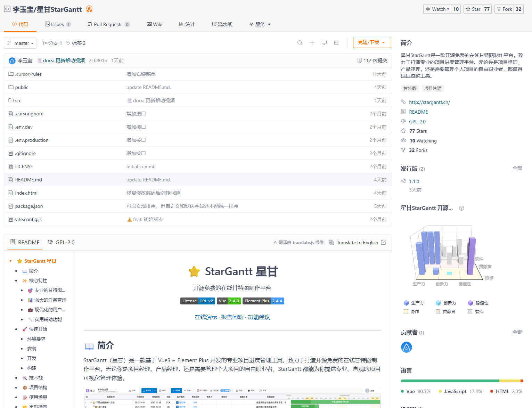This screenshot has height=408, width=532.
Task: Expand the 服务 menu
Action: (260, 24)
